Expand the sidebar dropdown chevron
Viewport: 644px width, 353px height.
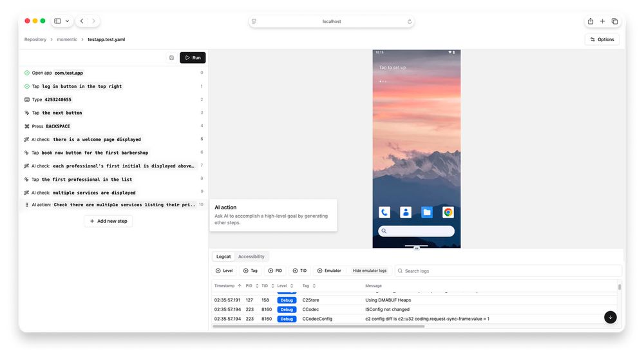point(68,21)
